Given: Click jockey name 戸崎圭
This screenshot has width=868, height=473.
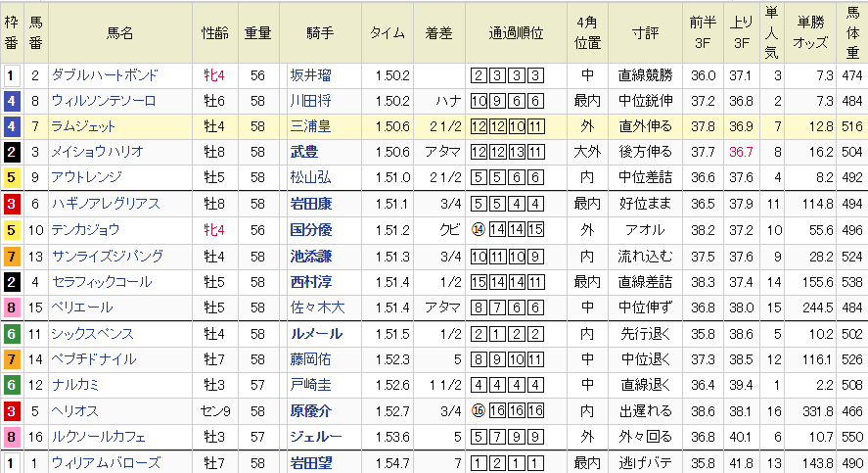Looking at the screenshot, I should coord(311,385).
